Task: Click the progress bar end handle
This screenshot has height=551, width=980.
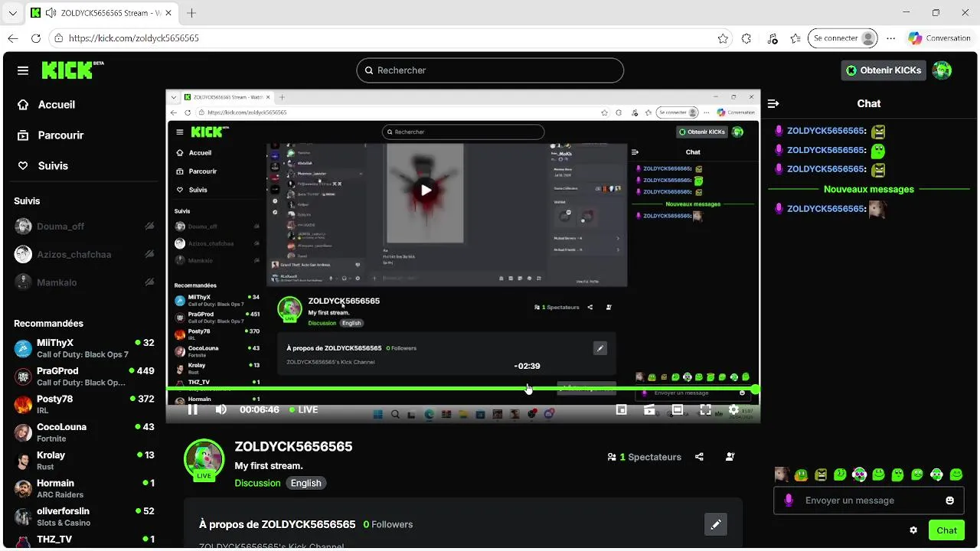Action: [x=755, y=389]
